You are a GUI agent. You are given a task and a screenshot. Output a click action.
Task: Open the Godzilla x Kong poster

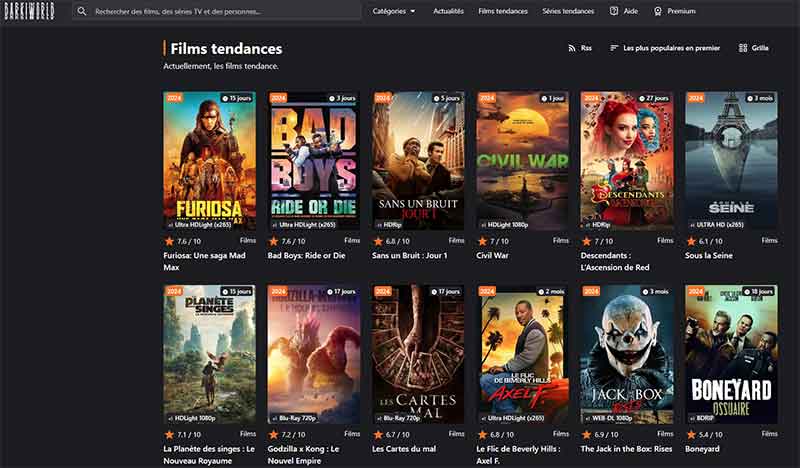point(313,354)
